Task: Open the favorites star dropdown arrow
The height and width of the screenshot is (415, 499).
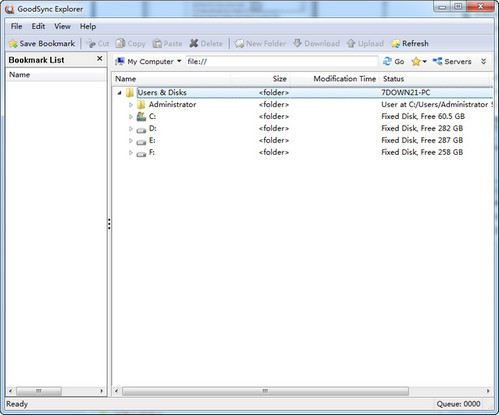Action: coord(425,61)
